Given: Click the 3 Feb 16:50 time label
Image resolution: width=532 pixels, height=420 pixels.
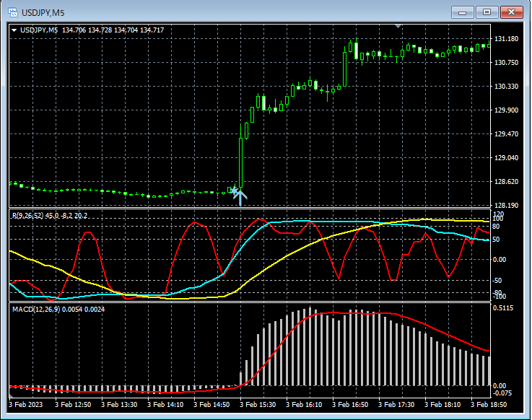Looking at the screenshot, I should (x=350, y=405).
